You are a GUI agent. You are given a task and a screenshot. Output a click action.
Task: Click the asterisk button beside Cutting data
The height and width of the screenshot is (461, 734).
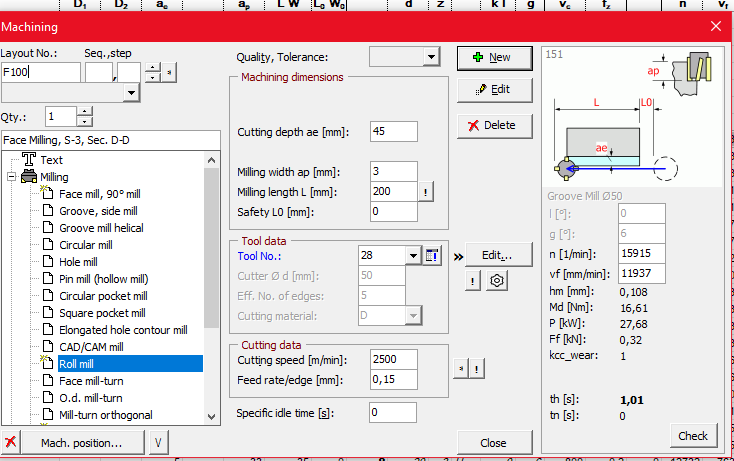[461, 369]
